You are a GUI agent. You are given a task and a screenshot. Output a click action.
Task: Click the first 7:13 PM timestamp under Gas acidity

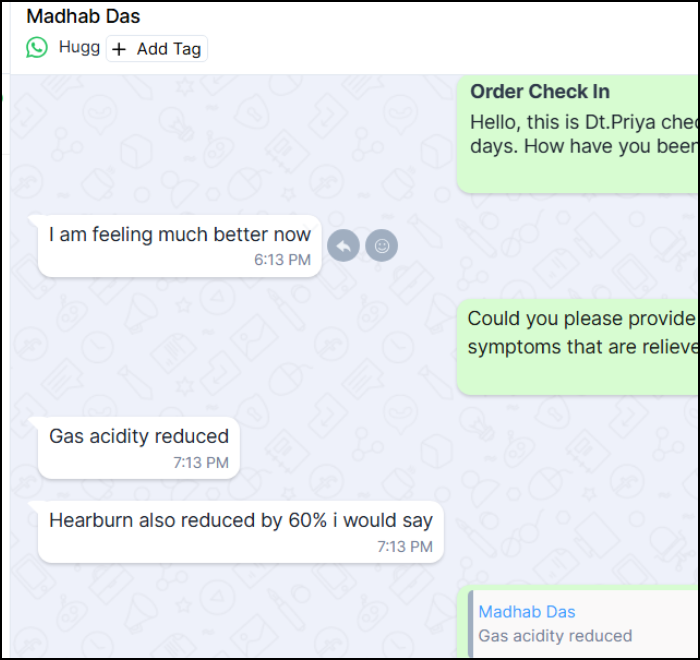[201, 463]
